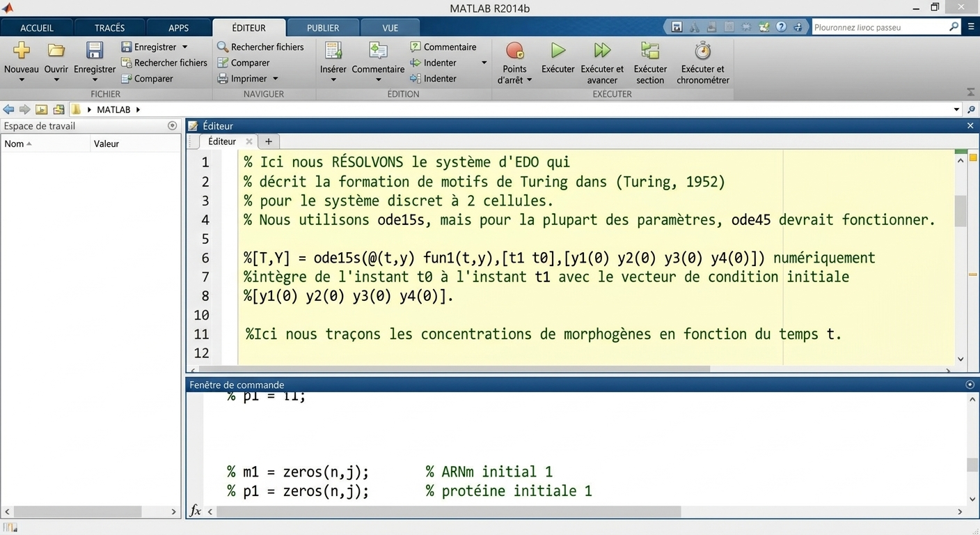
Task: Close the Éditeur file tab
Action: click(x=249, y=141)
